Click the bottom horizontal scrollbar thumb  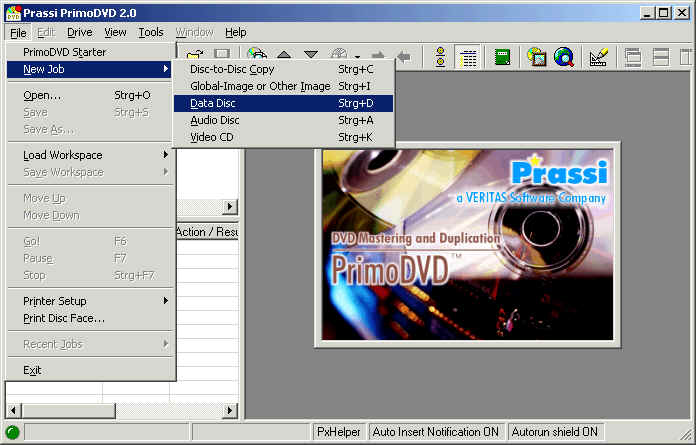68,410
